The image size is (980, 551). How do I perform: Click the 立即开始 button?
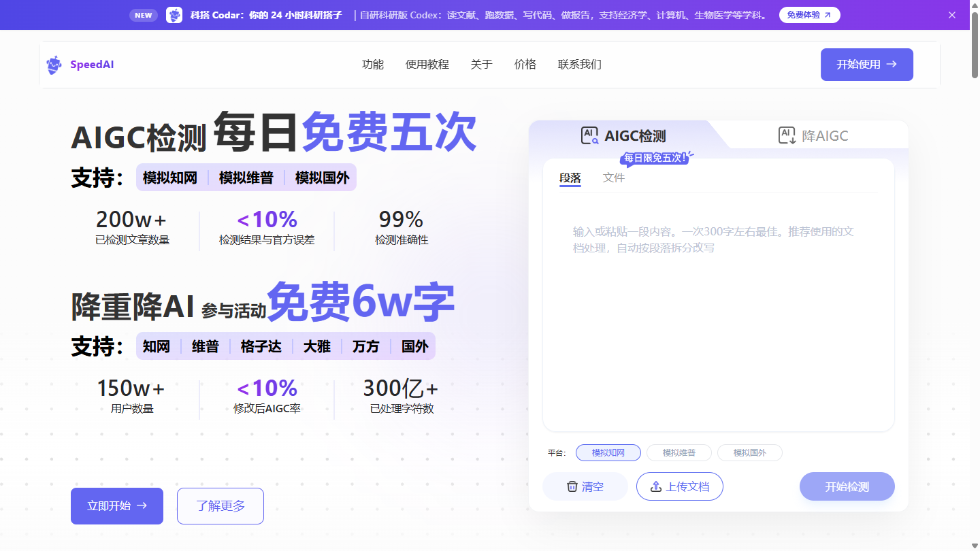pyautogui.click(x=117, y=506)
